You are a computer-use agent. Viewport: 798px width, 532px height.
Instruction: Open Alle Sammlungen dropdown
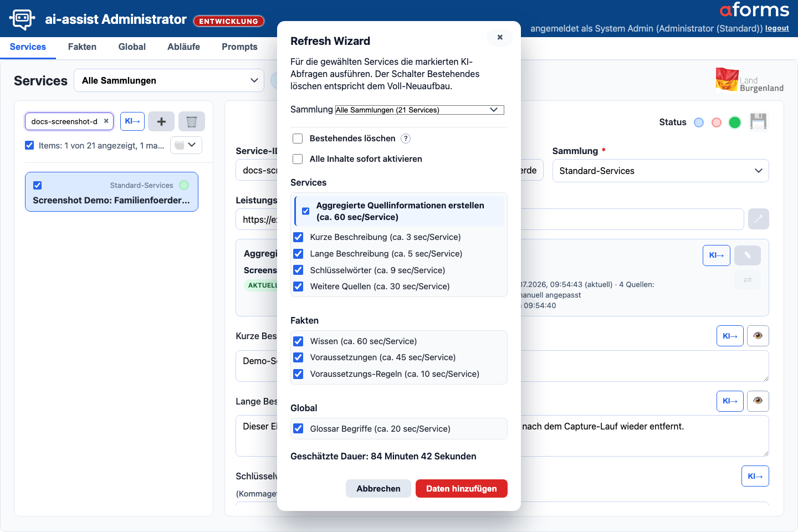point(169,80)
